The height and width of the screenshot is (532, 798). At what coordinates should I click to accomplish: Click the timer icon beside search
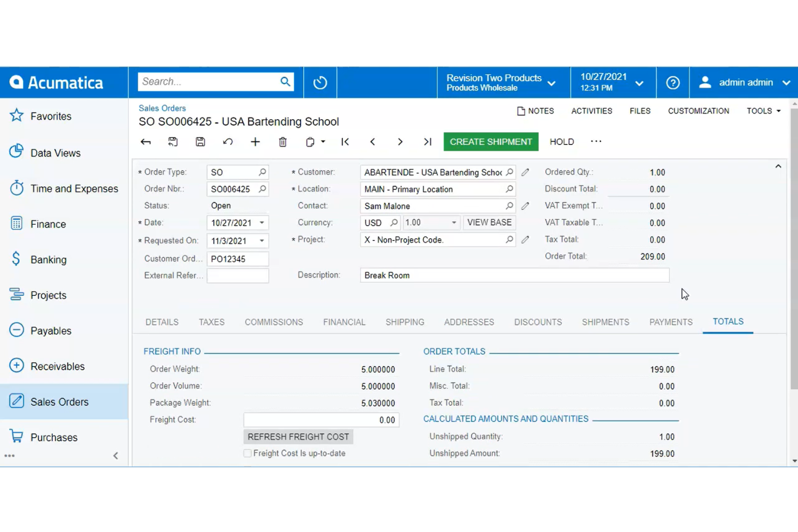[x=320, y=82]
